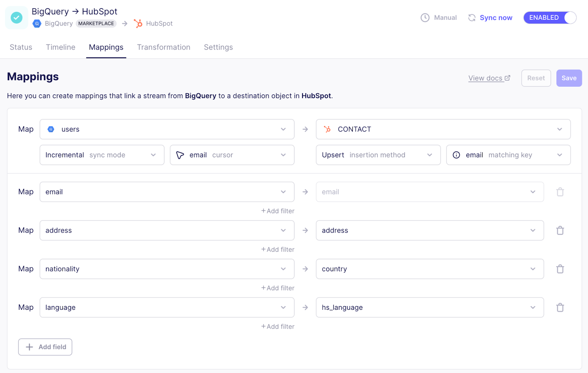Open the Settings tab
The height and width of the screenshot is (373, 588).
click(218, 47)
